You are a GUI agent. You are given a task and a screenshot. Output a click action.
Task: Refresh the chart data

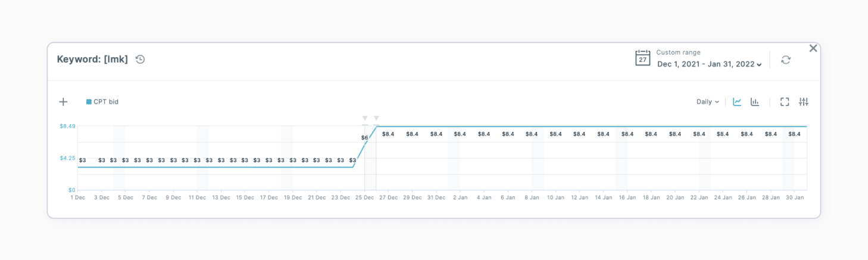[786, 60]
